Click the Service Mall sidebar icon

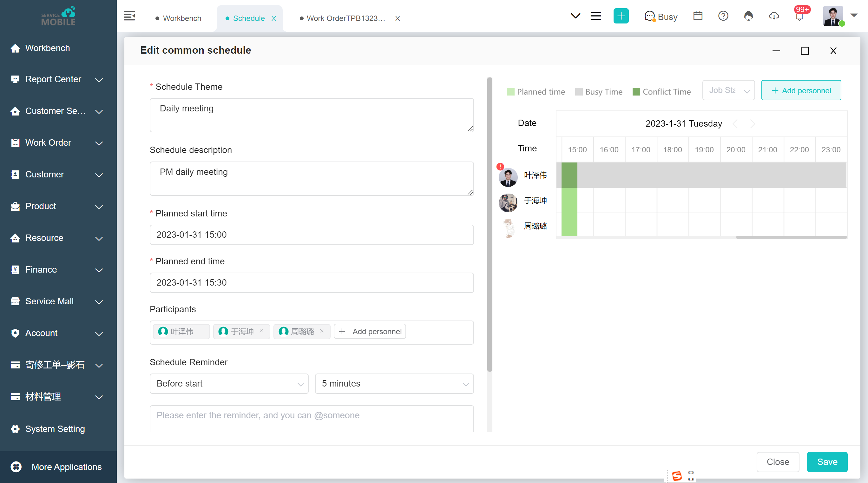point(15,301)
